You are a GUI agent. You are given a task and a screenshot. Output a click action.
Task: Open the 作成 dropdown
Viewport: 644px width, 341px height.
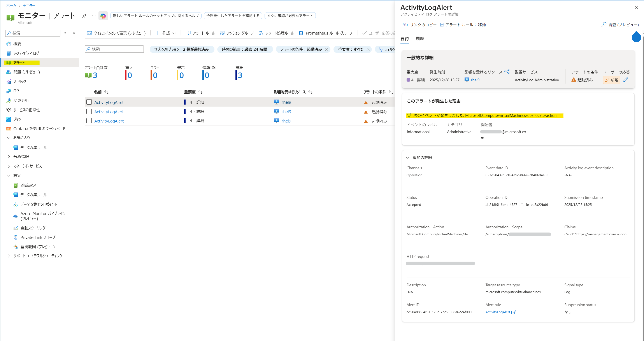pyautogui.click(x=165, y=33)
